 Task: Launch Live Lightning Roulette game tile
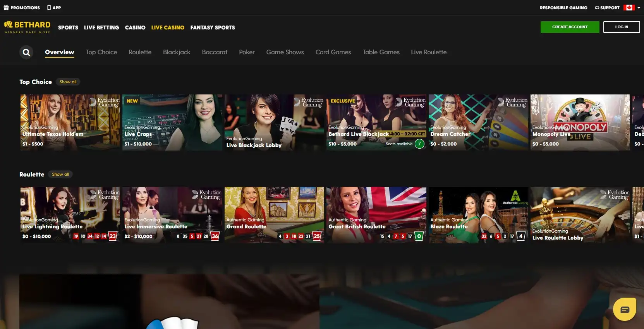pos(70,215)
